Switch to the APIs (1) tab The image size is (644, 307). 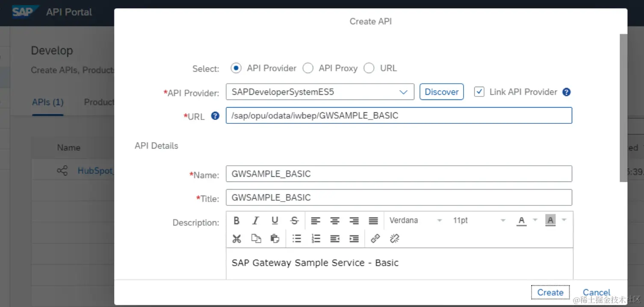[x=48, y=102]
